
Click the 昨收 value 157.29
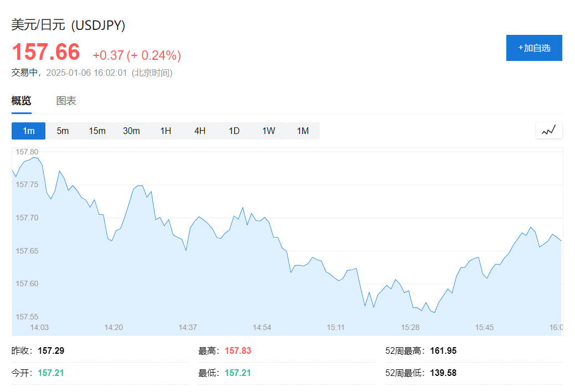51,351
